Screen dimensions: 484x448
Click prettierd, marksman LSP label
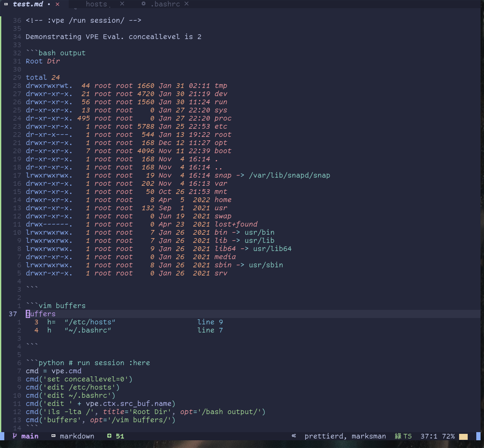(x=345, y=436)
